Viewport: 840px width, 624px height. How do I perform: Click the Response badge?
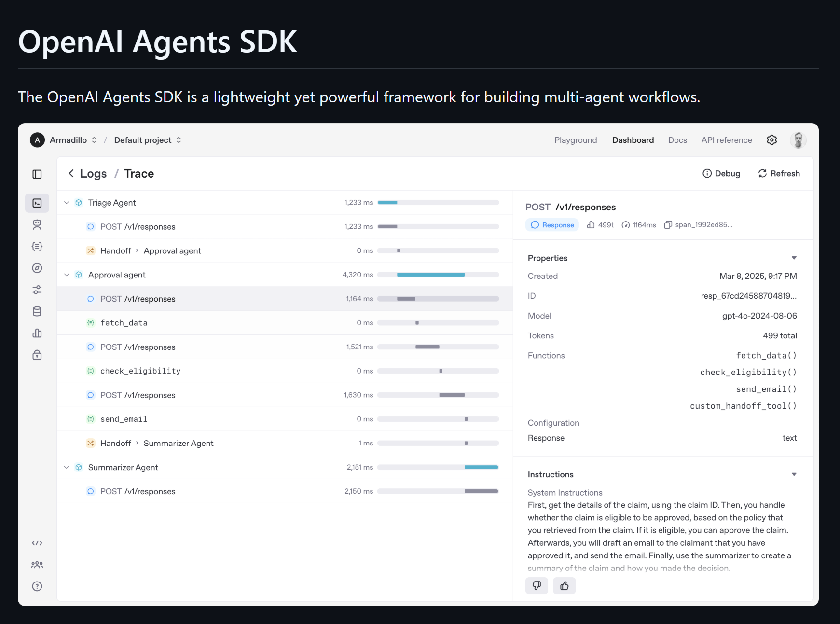tap(552, 225)
